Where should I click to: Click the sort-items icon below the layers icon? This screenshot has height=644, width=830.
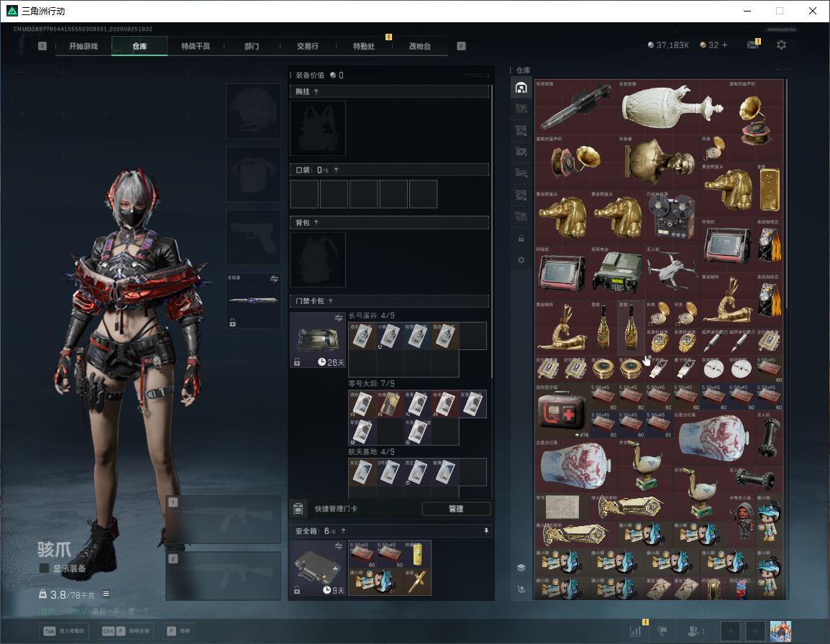(x=521, y=589)
